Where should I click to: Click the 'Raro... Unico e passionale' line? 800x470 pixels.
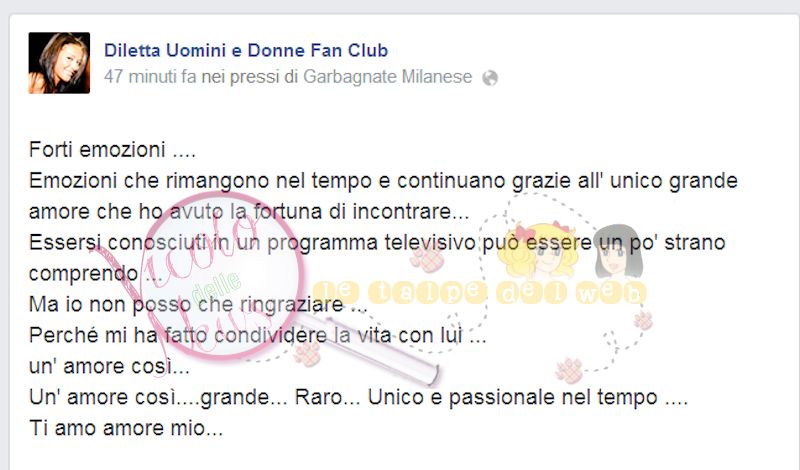click(x=358, y=398)
